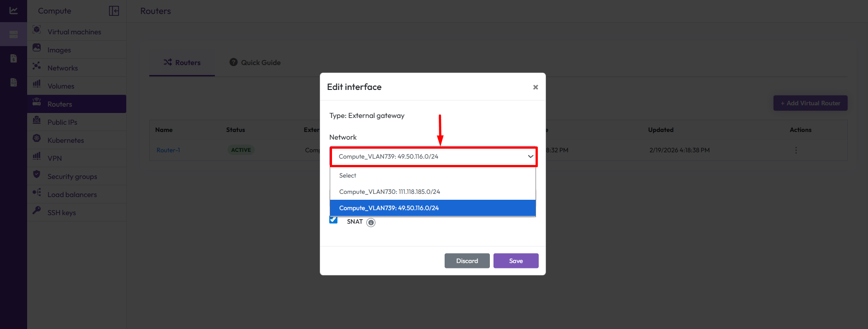This screenshot has width=868, height=329.
Task: Click the Networks sidebar icon
Action: pos(37,66)
